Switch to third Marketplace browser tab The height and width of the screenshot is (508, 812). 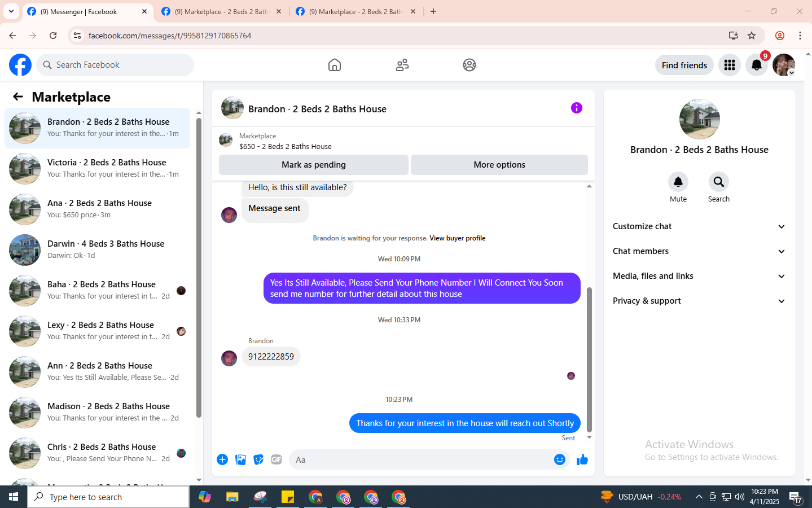pyautogui.click(x=355, y=11)
